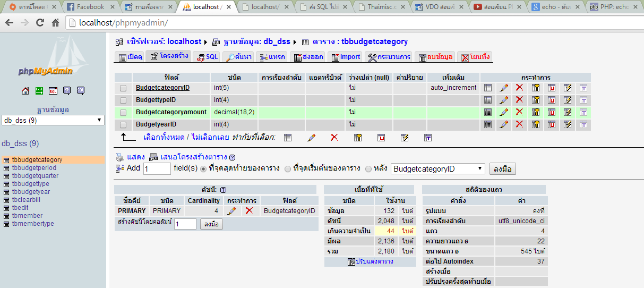Click the โยนทิ้ง (Drop) tab
The height and width of the screenshot is (288, 644).
[475, 57]
